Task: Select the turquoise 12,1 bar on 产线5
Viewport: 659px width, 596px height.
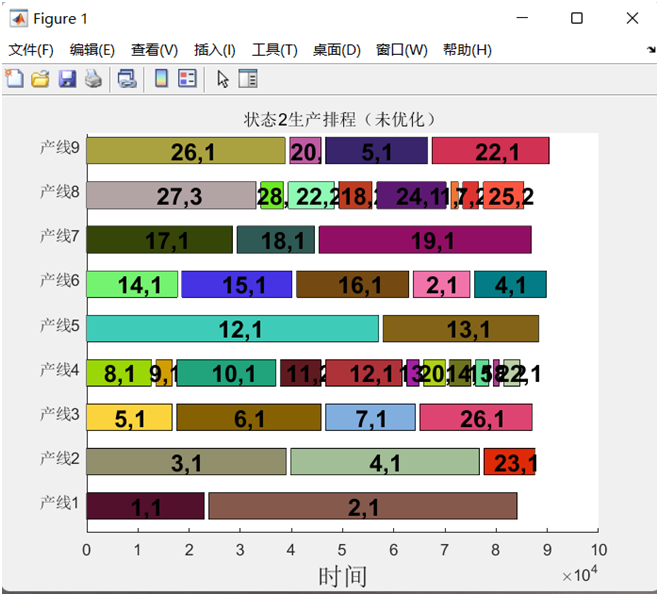Action: (x=233, y=328)
